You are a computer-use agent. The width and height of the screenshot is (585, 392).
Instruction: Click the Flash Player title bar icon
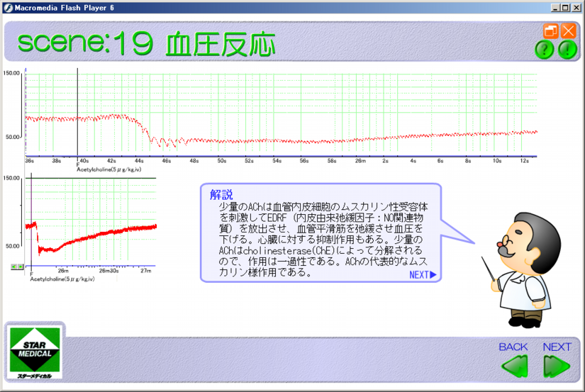coord(7,7)
